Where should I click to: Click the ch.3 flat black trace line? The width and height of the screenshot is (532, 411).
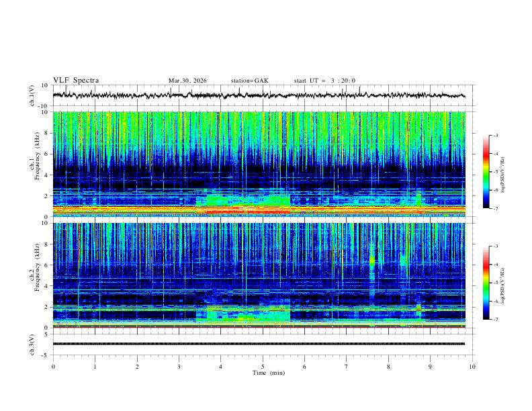(x=259, y=344)
